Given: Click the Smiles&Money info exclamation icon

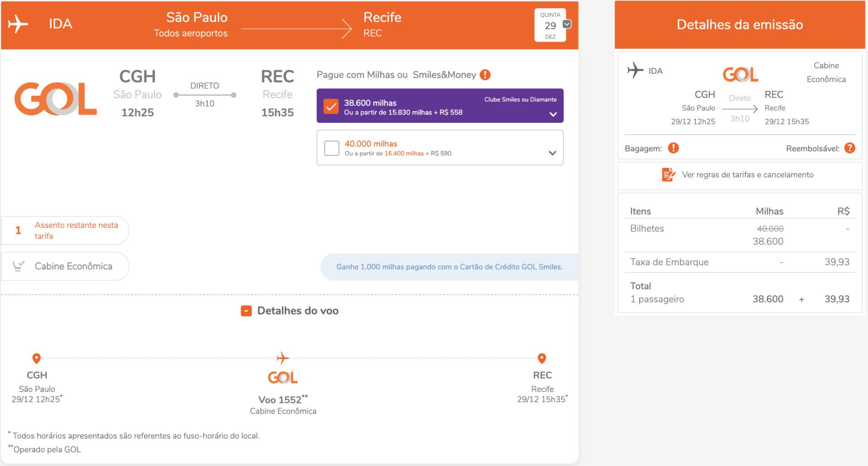Looking at the screenshot, I should pyautogui.click(x=485, y=75).
